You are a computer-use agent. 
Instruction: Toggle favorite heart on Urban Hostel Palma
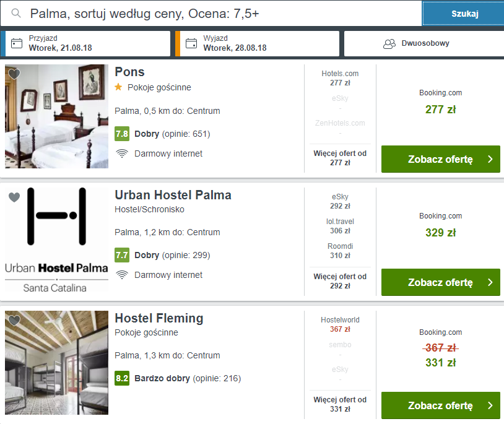pos(14,197)
